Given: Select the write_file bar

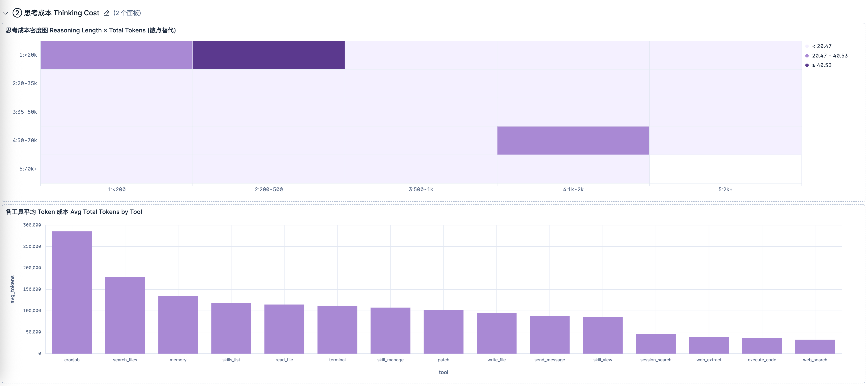Looking at the screenshot, I should pyautogui.click(x=497, y=333).
